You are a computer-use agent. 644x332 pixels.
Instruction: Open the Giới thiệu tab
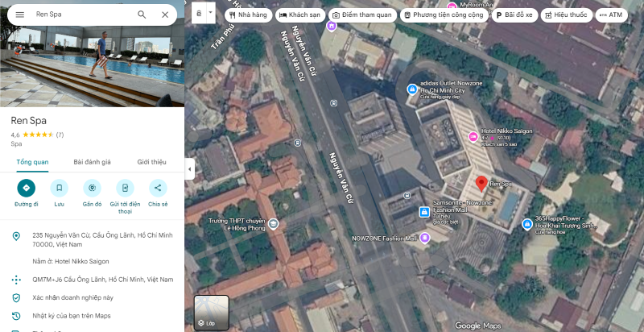[151, 162]
